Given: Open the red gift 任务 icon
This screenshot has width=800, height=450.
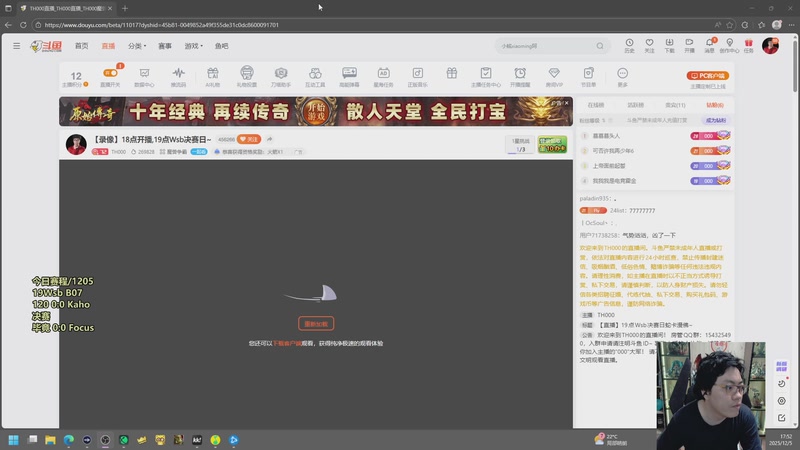Looking at the screenshot, I should point(748,45).
